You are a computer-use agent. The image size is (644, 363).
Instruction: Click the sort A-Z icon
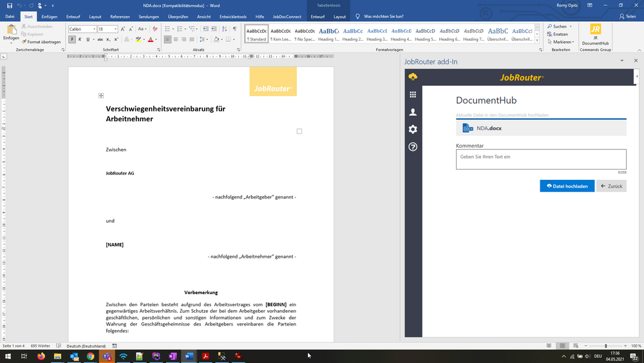tap(224, 29)
